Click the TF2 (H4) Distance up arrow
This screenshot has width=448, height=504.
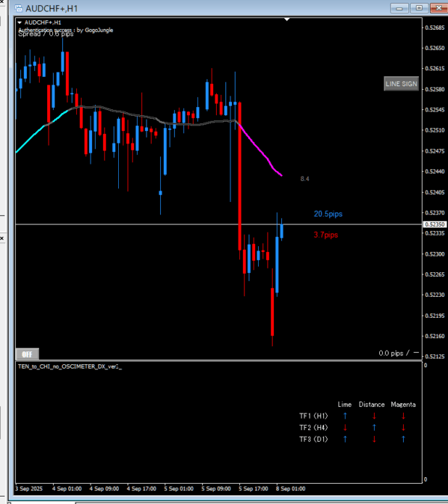374,428
